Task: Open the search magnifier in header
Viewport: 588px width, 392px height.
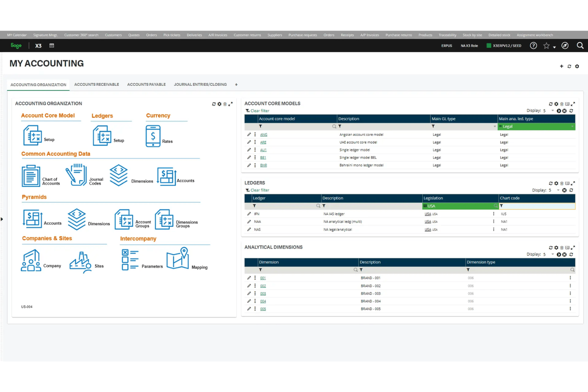Action: pyautogui.click(x=580, y=46)
